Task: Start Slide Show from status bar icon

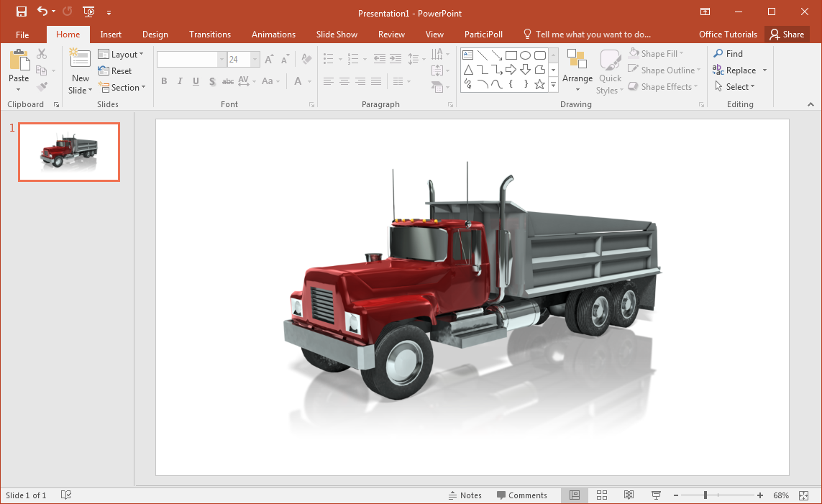Action: point(656,495)
